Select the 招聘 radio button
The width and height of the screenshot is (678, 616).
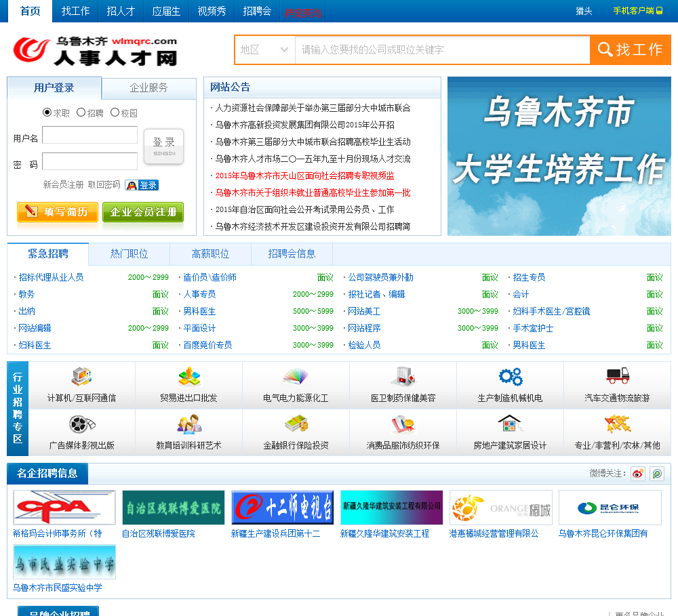tap(81, 112)
